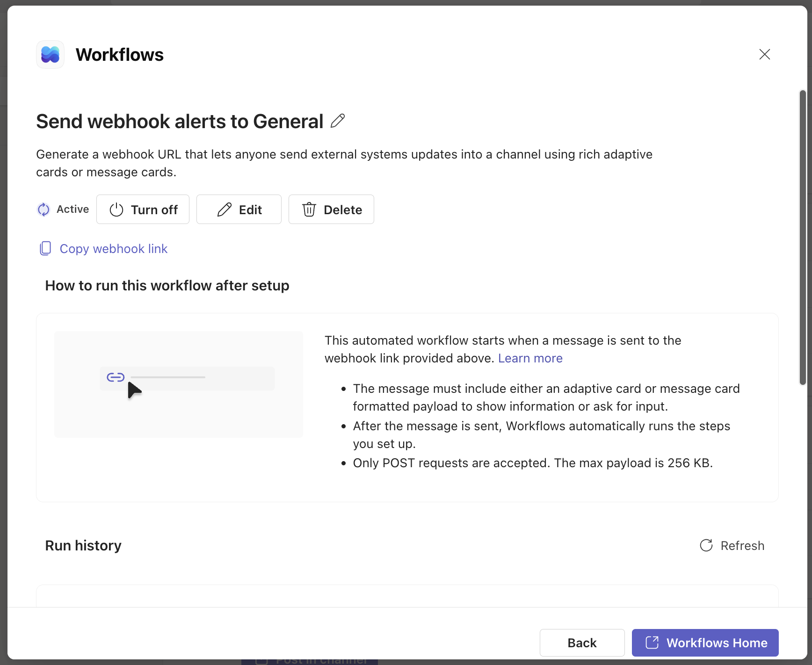Viewport: 812px width, 665px height.
Task: Copy webhook link
Action: click(113, 249)
